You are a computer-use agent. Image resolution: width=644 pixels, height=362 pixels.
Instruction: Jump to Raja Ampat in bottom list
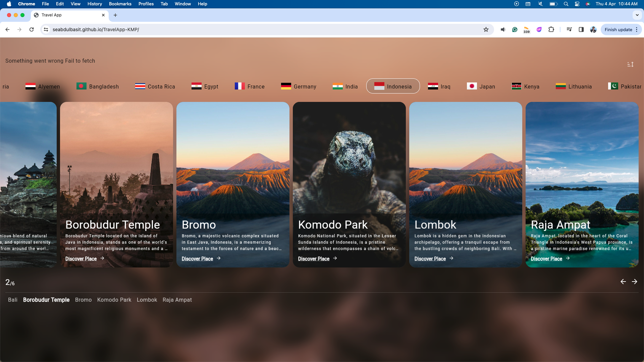point(177,300)
